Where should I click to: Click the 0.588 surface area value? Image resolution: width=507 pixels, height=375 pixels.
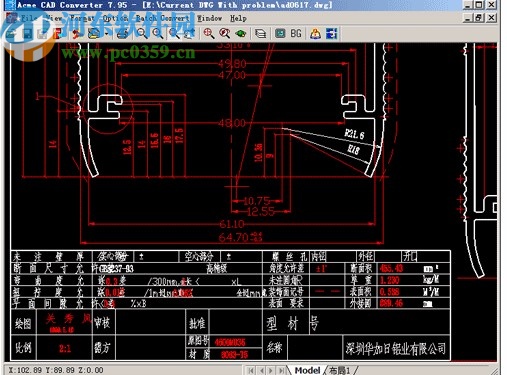[x=389, y=292]
